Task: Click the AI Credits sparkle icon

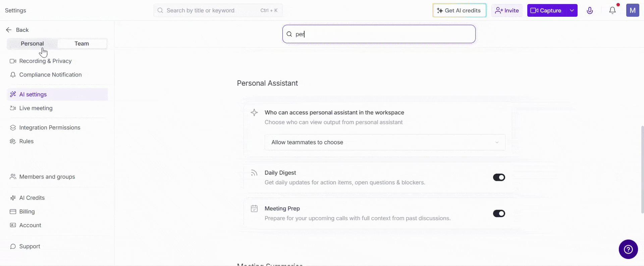Action: pyautogui.click(x=13, y=198)
